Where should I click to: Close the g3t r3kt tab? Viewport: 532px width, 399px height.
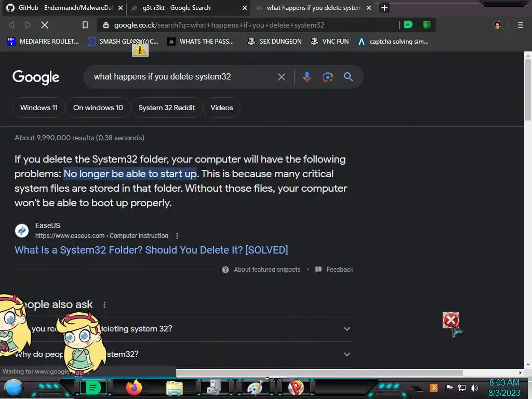[x=244, y=8]
